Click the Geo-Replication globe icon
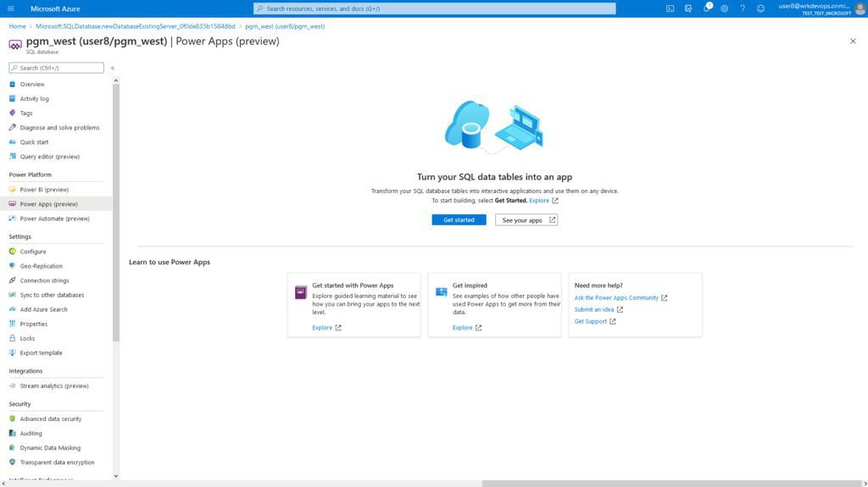868x487 pixels. tap(12, 266)
